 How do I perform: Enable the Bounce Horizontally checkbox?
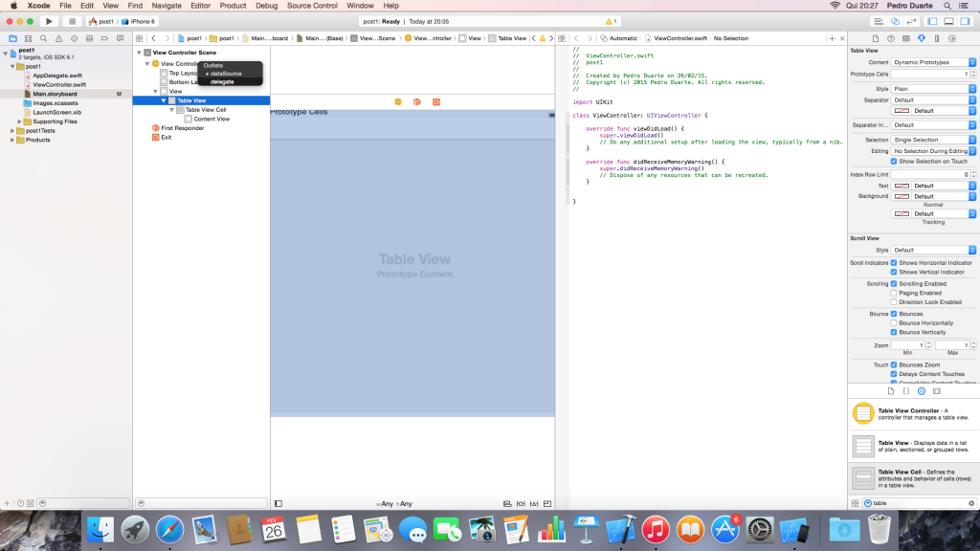pos(894,323)
